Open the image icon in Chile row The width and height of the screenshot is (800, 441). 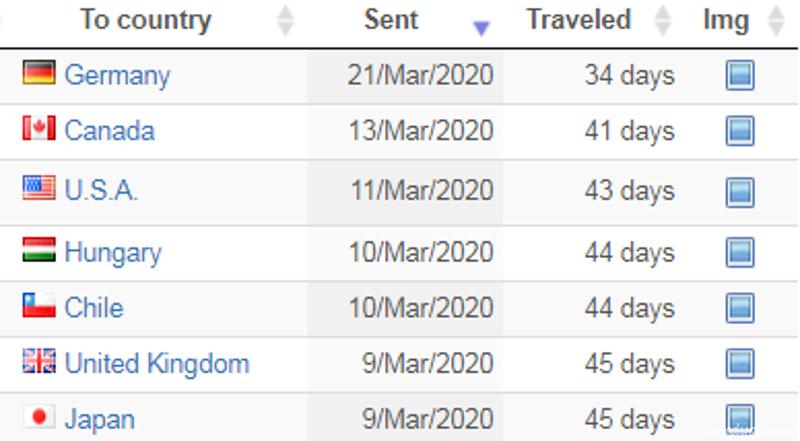click(x=740, y=308)
